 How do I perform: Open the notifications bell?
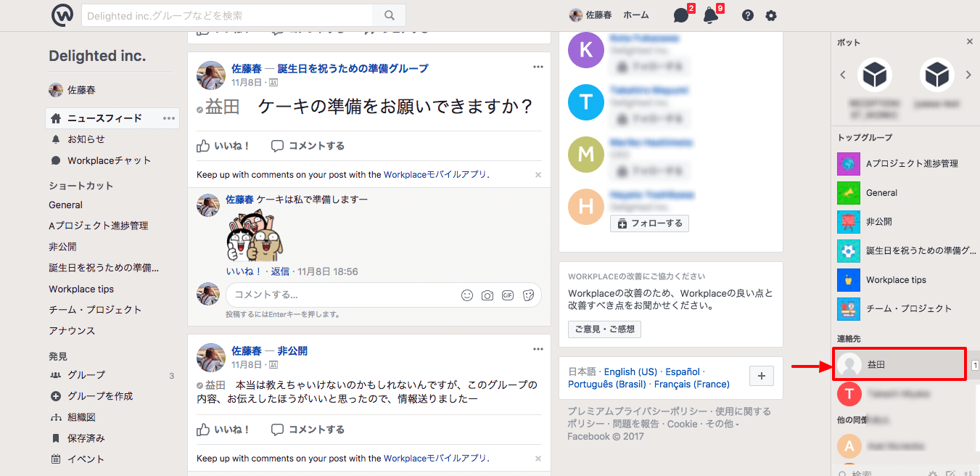click(711, 15)
